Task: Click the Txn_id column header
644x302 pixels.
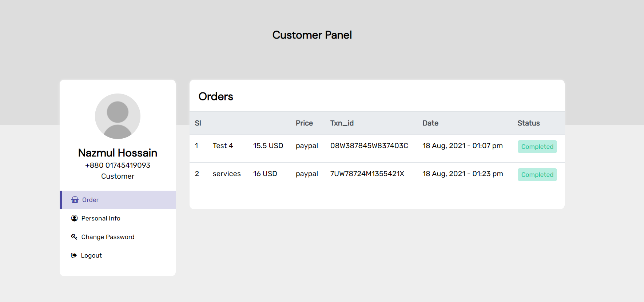Action: click(x=342, y=123)
